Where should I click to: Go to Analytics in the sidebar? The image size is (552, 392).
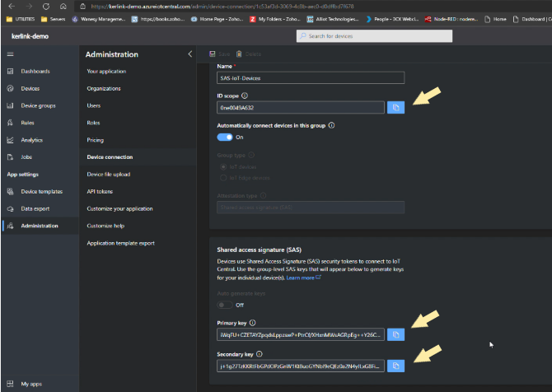31,140
